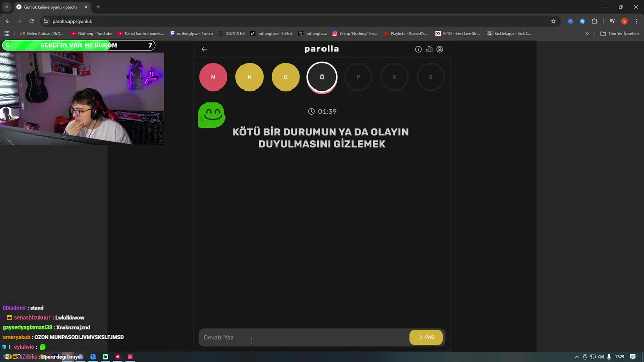Open the media control icon in toolbar
Screen dimensions: 644x362
pyautogui.click(x=612, y=21)
